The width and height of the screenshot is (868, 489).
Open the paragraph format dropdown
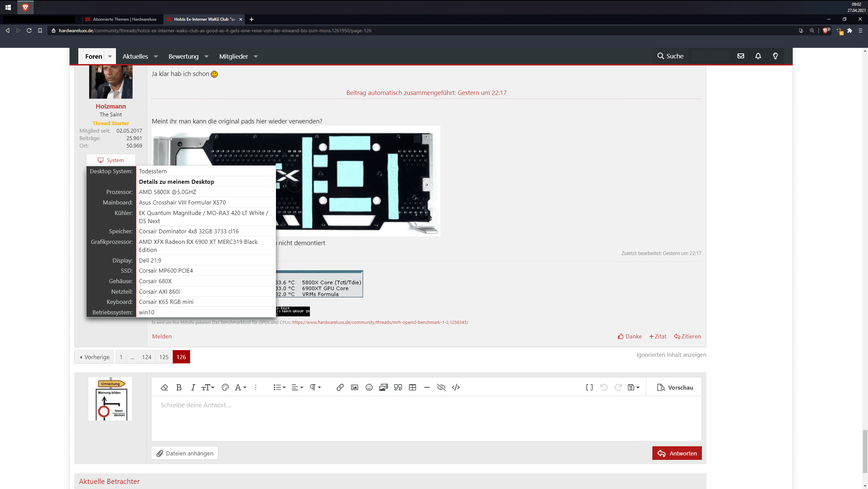click(x=315, y=387)
